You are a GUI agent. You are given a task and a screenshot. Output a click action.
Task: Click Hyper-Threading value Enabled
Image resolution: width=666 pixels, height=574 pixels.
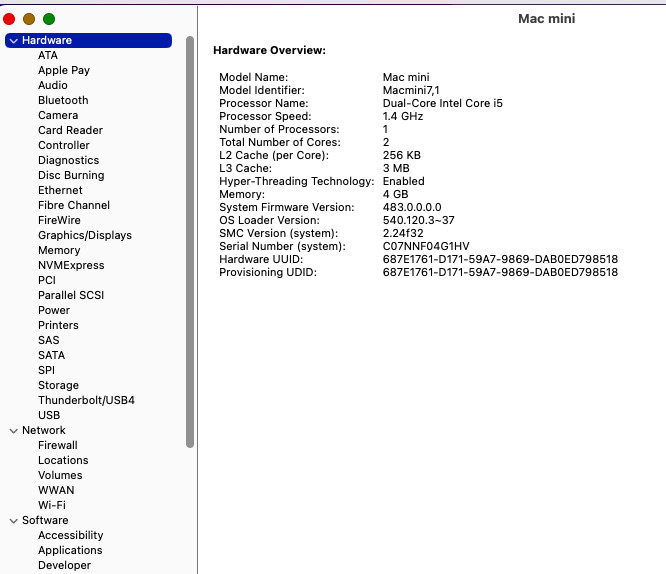point(404,181)
